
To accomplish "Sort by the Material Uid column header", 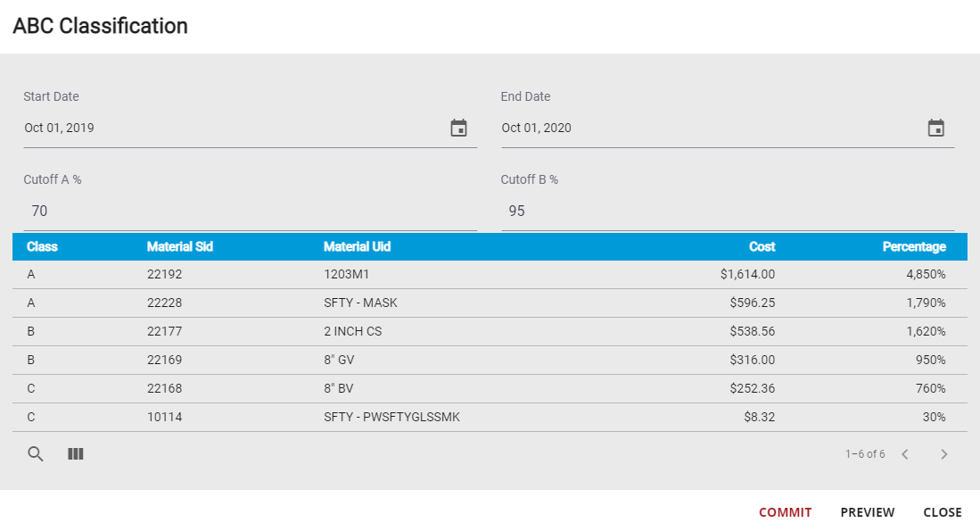I will coord(357,246).
